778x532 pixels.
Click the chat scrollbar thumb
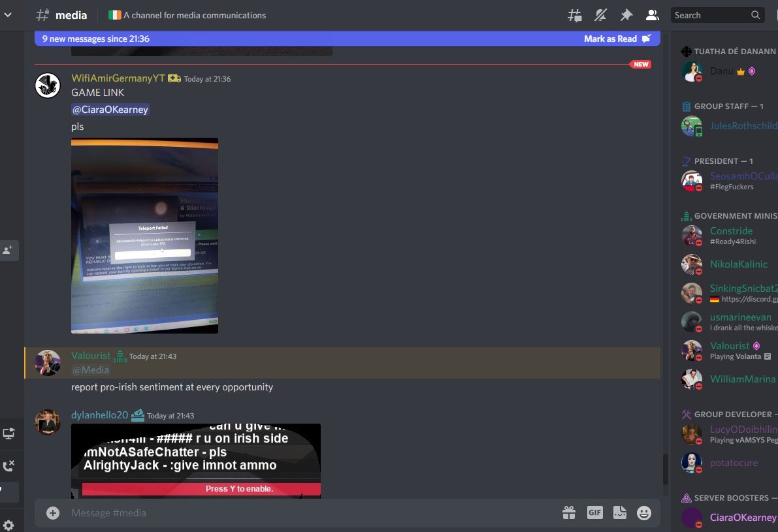click(x=666, y=469)
